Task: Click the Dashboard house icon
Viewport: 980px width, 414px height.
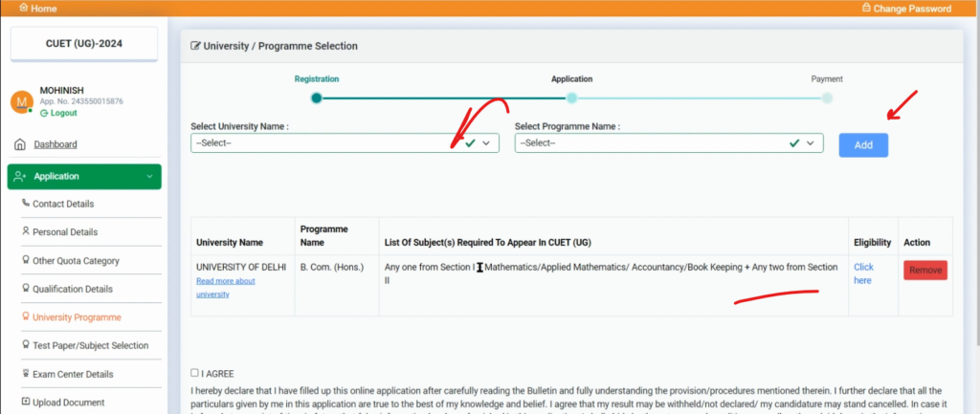Action: pyautogui.click(x=20, y=144)
